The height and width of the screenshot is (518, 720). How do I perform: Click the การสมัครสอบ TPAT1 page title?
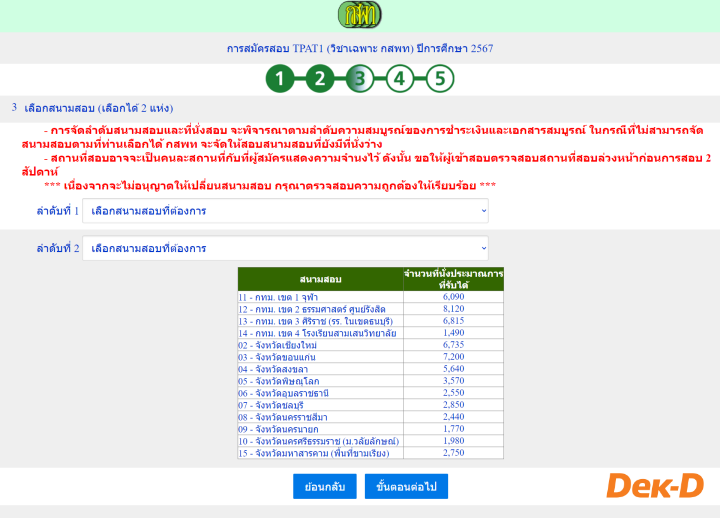pos(360,48)
